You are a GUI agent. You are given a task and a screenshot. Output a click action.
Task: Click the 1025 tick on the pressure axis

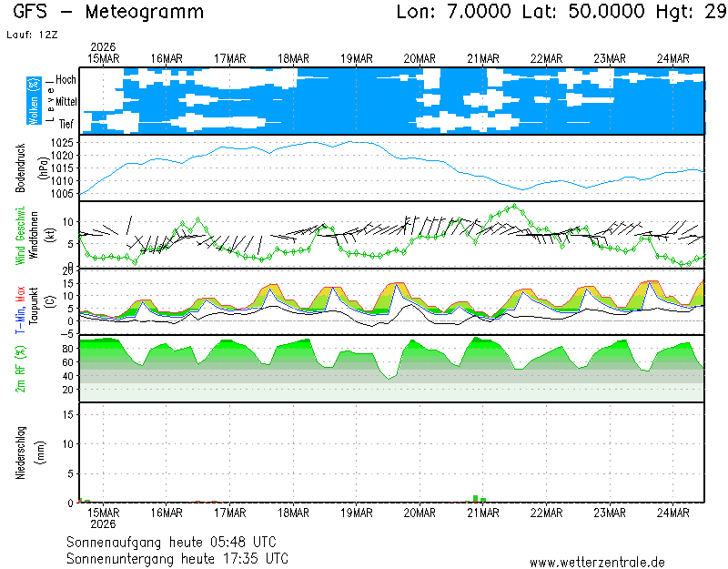(63, 144)
